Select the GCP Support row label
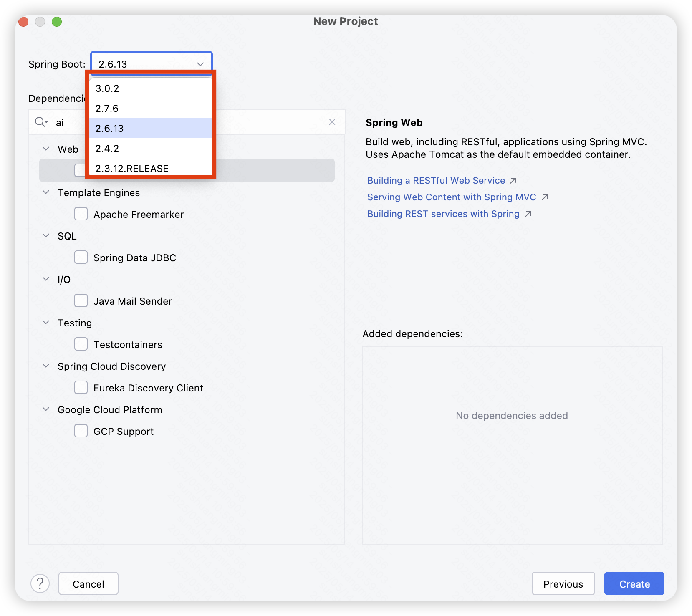Image resolution: width=692 pixels, height=616 pixels. [x=124, y=432]
